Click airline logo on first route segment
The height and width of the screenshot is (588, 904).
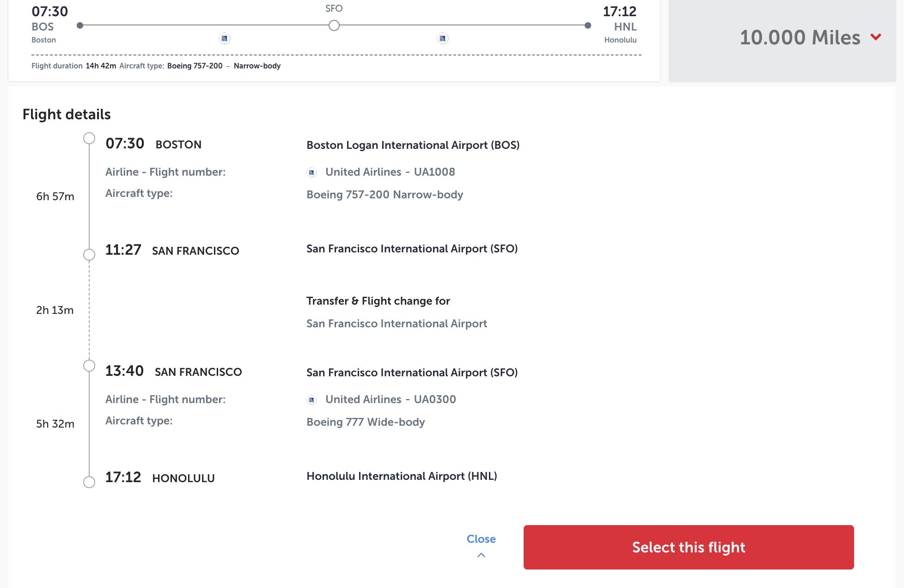tap(225, 38)
